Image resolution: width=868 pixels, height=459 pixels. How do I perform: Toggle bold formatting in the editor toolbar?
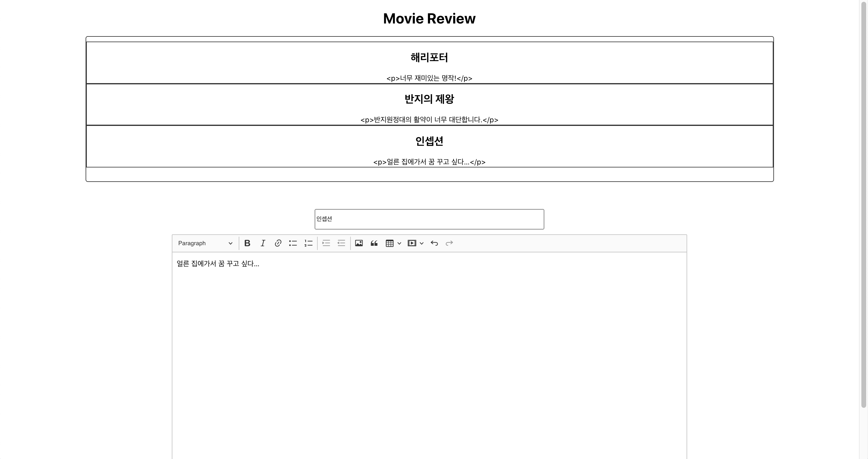247,243
